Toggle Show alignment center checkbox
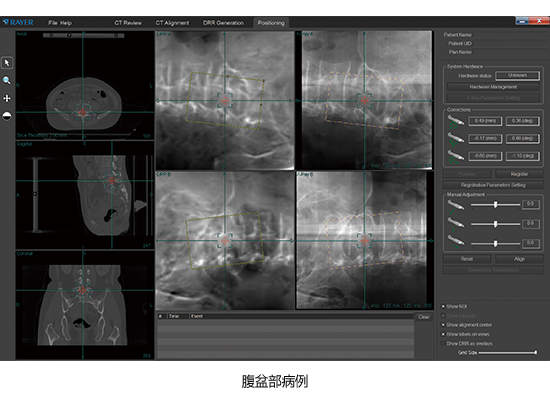 coord(443,325)
